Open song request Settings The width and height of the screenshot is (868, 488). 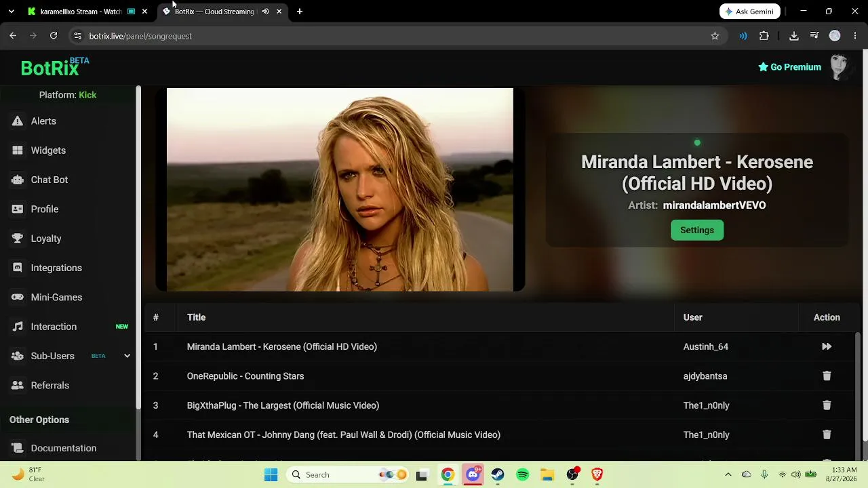pos(697,230)
